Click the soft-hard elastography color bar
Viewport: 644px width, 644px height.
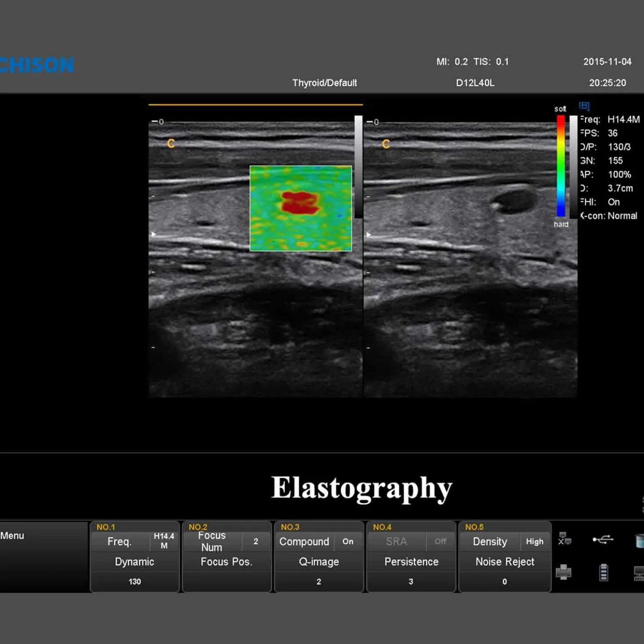(x=561, y=166)
